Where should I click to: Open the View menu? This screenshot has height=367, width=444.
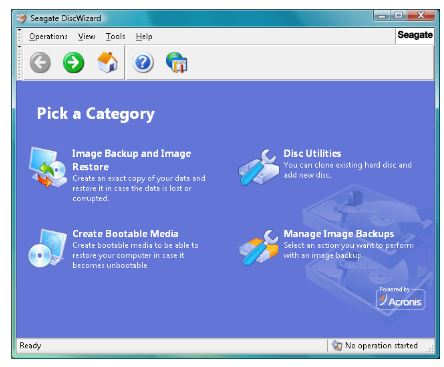coord(86,36)
